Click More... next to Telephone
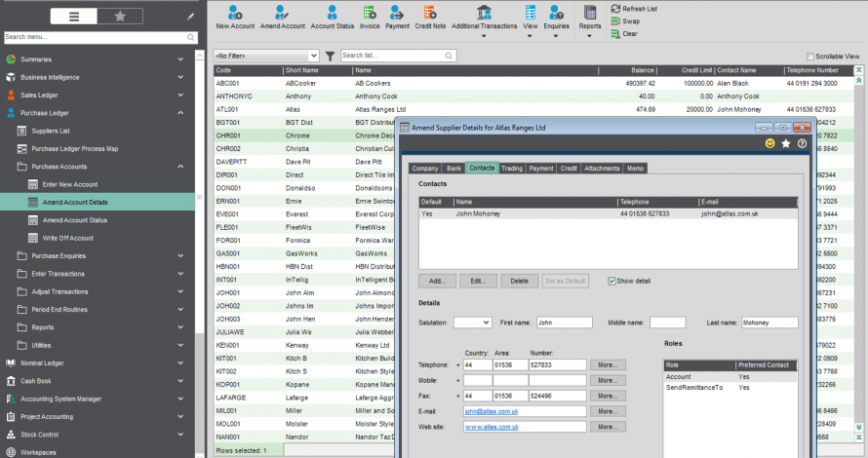The image size is (868, 458). coord(608,365)
